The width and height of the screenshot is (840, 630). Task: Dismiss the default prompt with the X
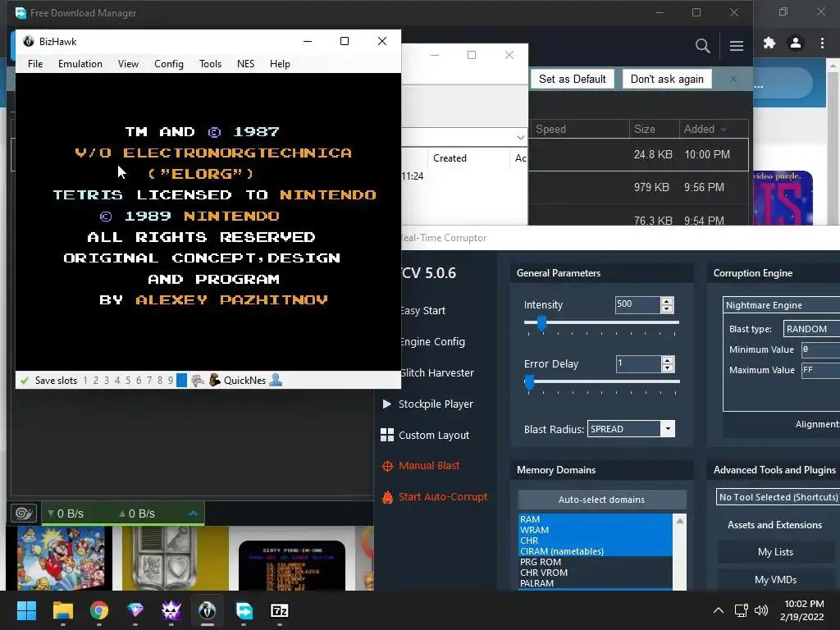click(733, 80)
